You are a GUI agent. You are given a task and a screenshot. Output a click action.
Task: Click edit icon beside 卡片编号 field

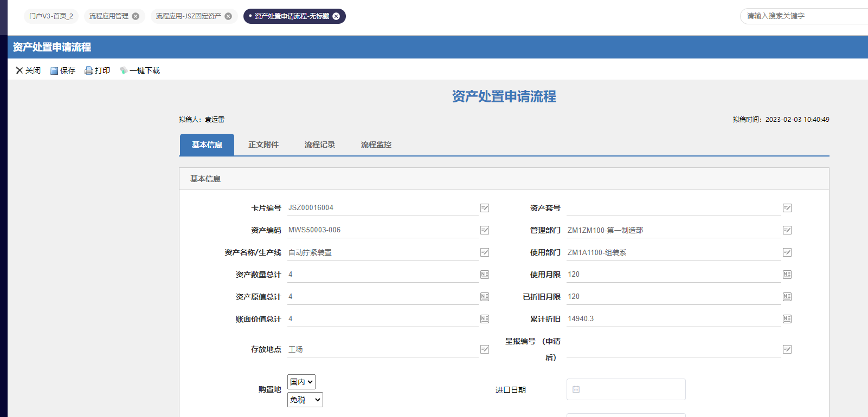(x=485, y=208)
